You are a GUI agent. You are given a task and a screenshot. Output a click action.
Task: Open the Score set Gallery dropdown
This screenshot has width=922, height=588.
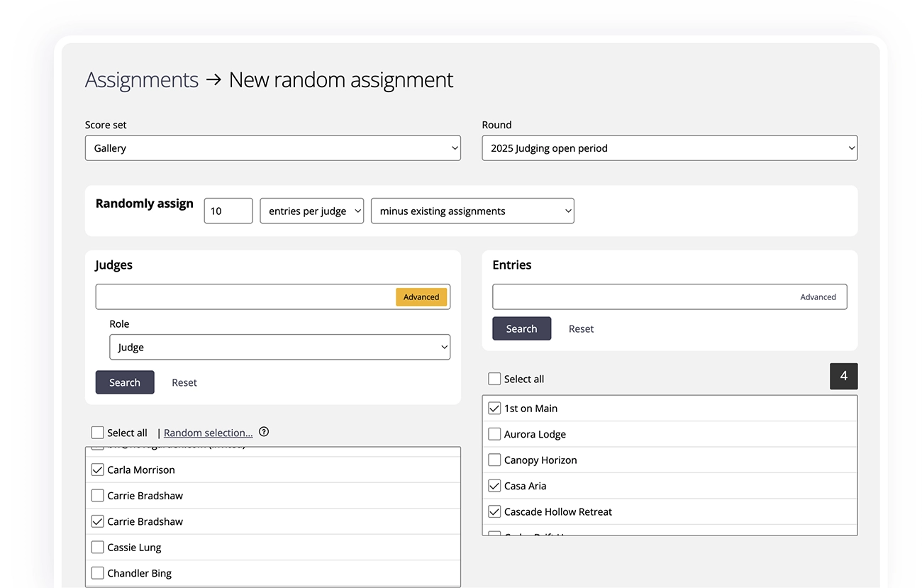click(x=272, y=148)
